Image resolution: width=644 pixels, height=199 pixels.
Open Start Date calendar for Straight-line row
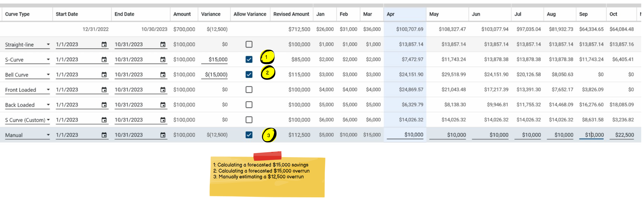104,45
